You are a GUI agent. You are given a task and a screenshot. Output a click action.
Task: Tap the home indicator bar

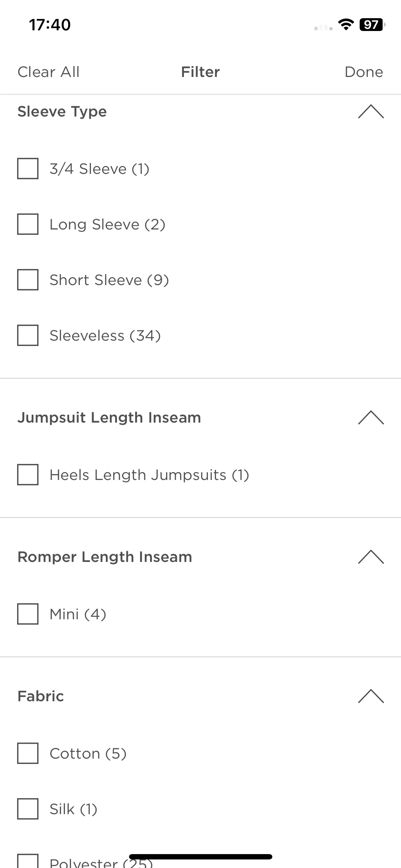pyautogui.click(x=201, y=857)
